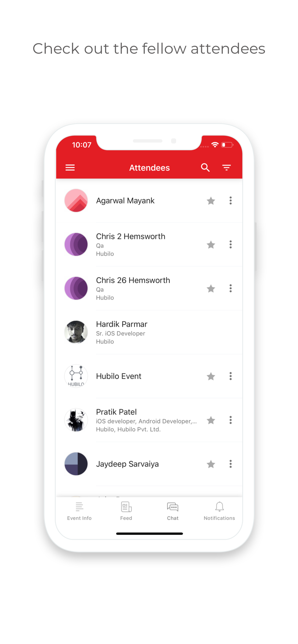
Task: Open more options for Pratik Patel
Action: coord(231,420)
